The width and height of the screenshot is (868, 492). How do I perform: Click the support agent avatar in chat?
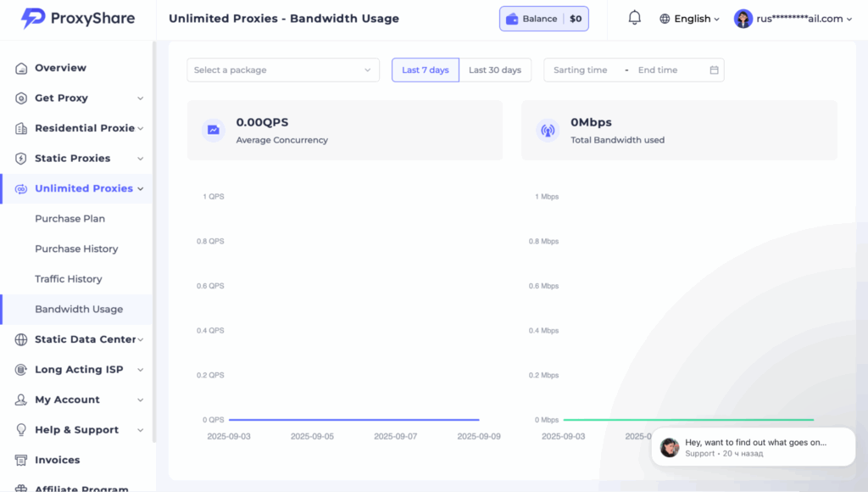(670, 447)
